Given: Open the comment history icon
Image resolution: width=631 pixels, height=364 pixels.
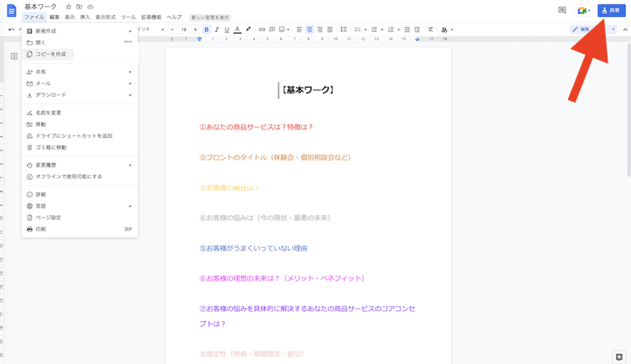Looking at the screenshot, I should [x=562, y=10].
